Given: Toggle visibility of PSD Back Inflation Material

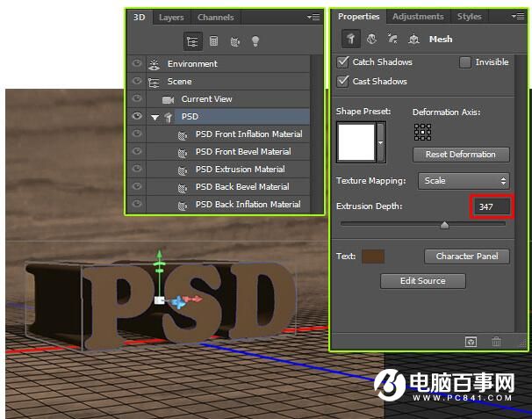Looking at the screenshot, I should (x=137, y=204).
